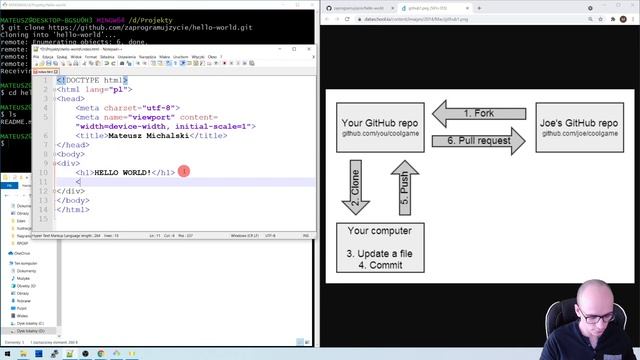Close the index.html document tab
Image resolution: width=640 pixels, height=360 pixels.
click(56, 72)
